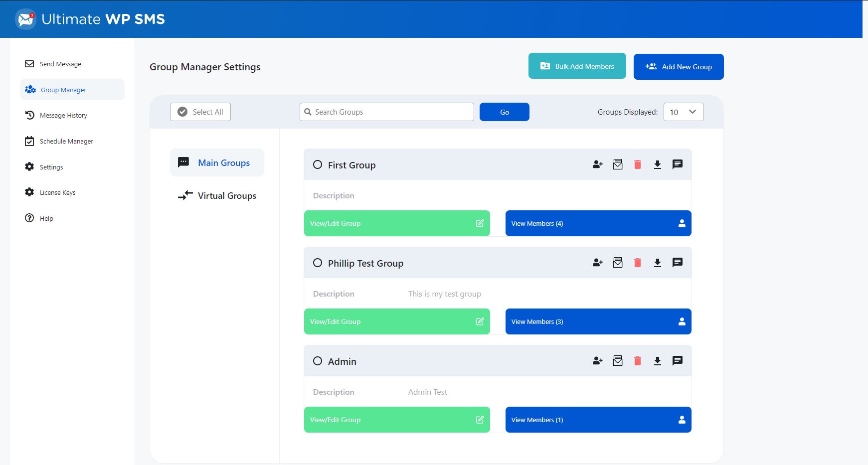Click the Ultimate WP SMS logo icon

pos(25,19)
